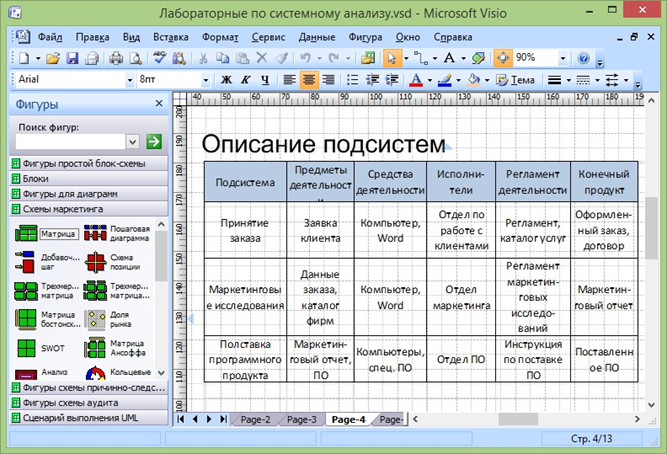Image resolution: width=667 pixels, height=454 pixels.
Task: Select the Pointer tool
Action: tap(392, 58)
